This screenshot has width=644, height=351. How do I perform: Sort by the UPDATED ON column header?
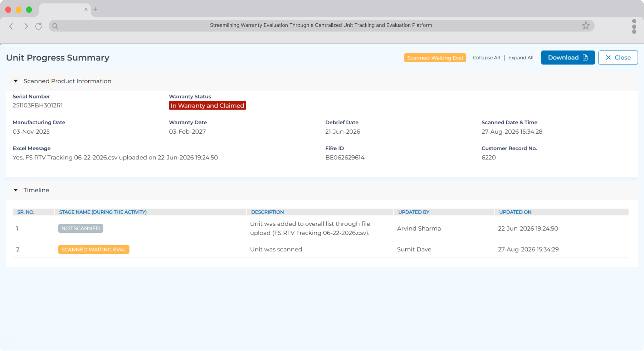coord(515,212)
